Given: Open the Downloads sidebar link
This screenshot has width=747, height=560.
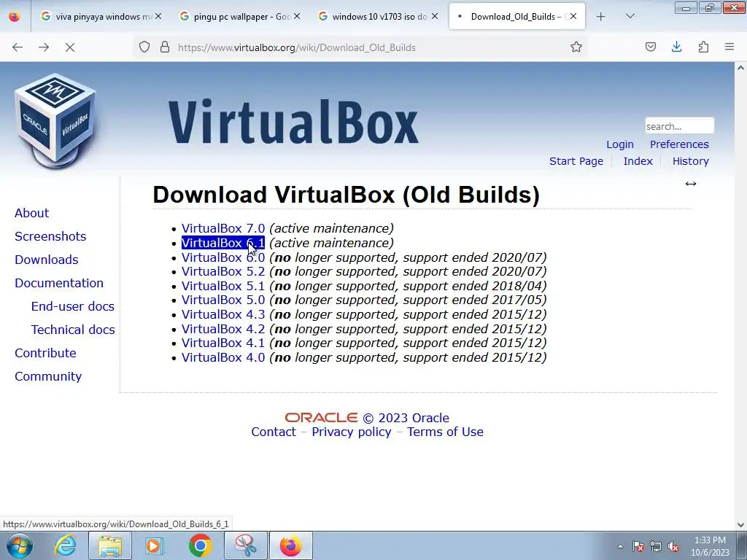Looking at the screenshot, I should coord(46,260).
